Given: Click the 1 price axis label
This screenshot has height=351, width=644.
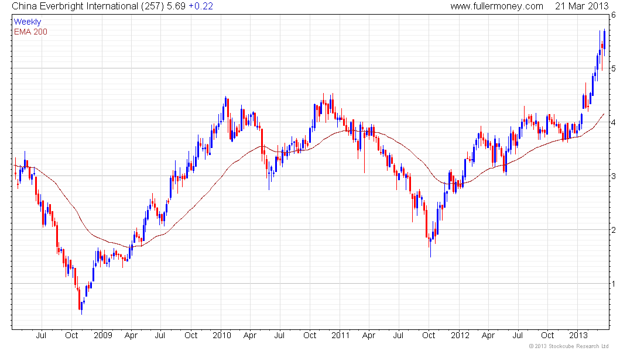Looking at the screenshot, I should pos(614,284).
